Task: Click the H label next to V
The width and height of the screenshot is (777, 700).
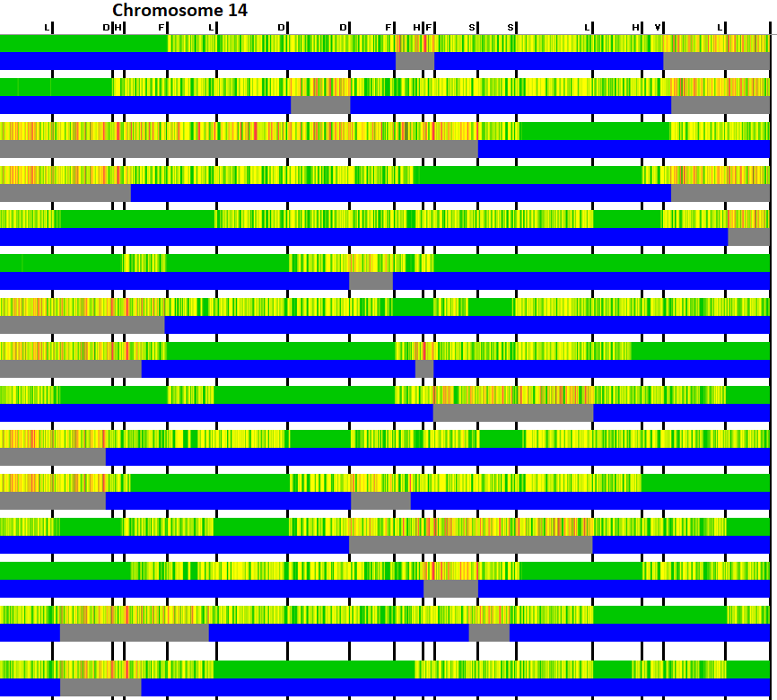Action: tap(635, 27)
